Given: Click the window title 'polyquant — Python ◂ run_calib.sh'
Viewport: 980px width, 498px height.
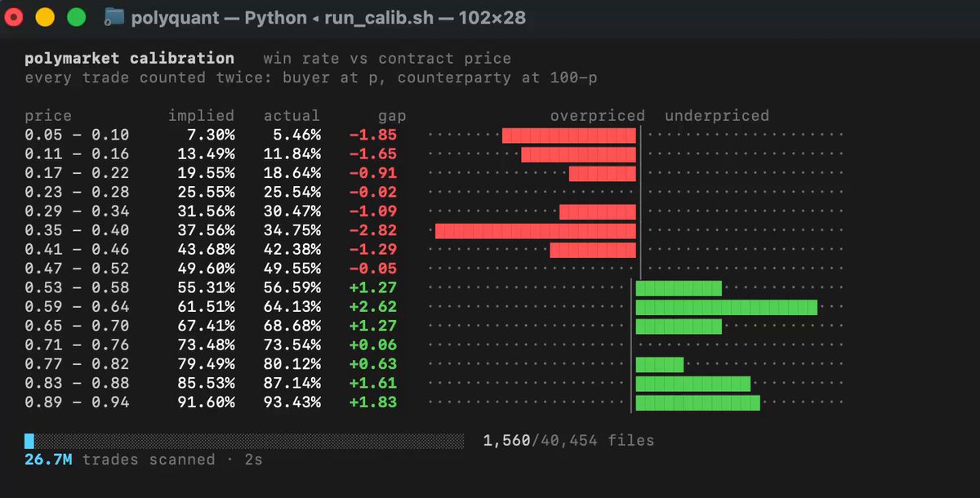Looking at the screenshot, I should coord(283,17).
